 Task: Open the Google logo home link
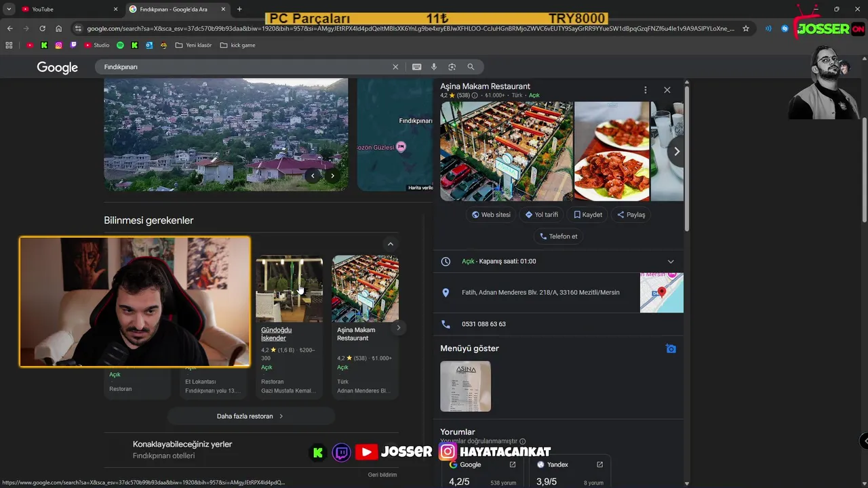58,68
